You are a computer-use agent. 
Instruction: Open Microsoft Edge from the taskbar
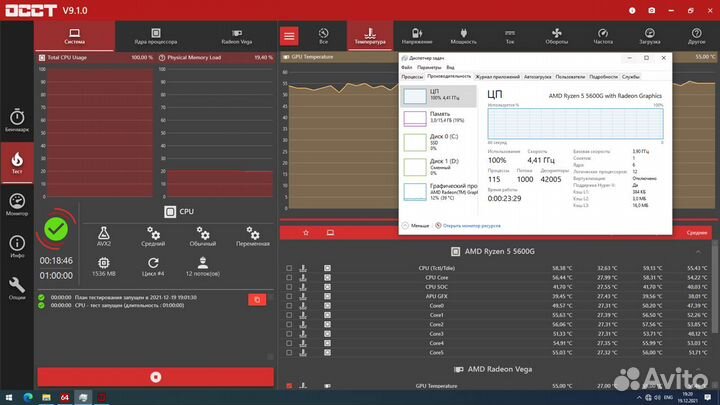pos(28,397)
